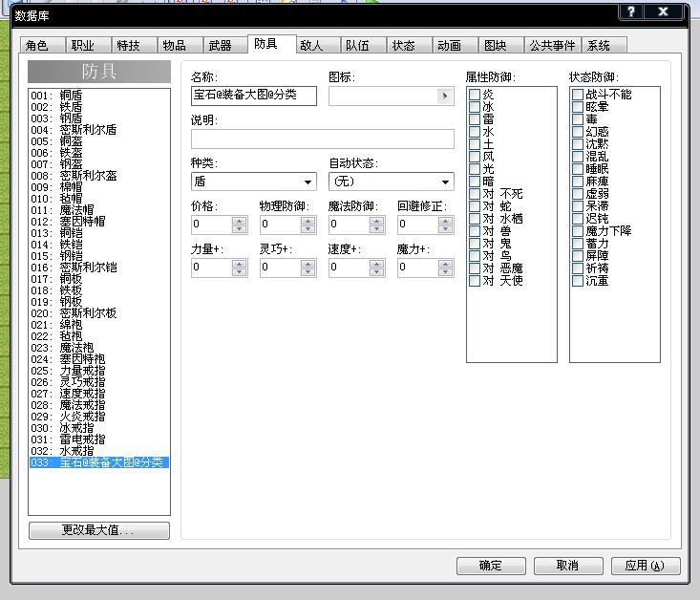700x600 pixels.
Task: Enable 战斗不能 state defense checkbox
Action: [x=578, y=95]
